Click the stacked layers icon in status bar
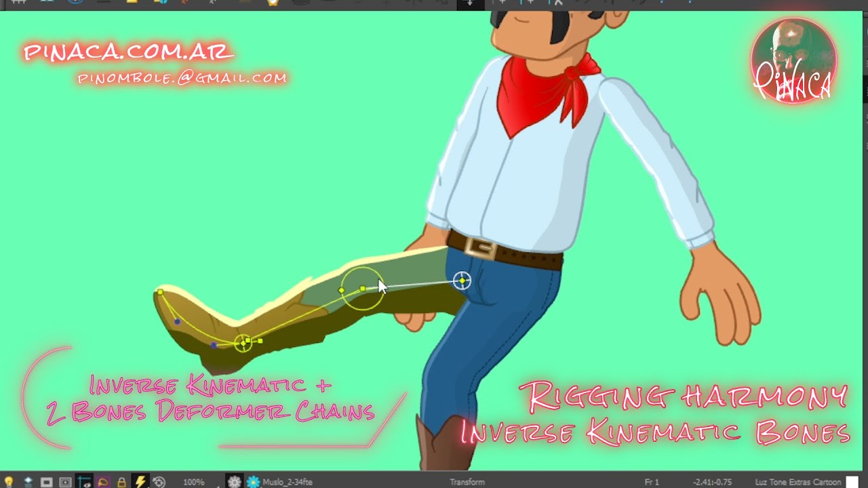 pos(28,482)
